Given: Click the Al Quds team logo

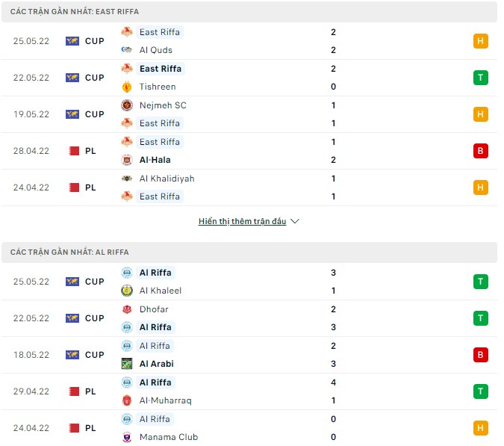Looking at the screenshot, I should 127,50.
